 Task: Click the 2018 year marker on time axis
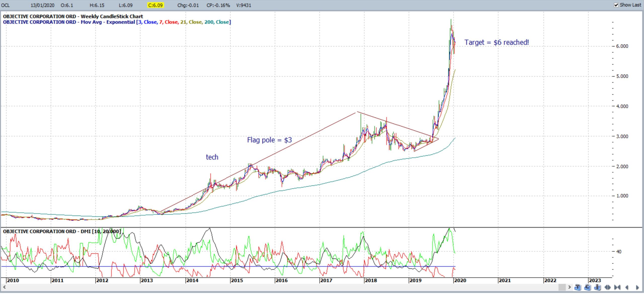(371, 281)
